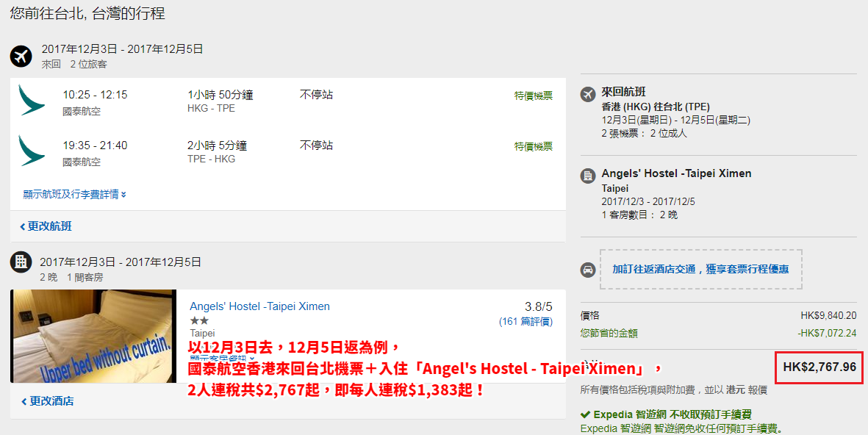Click the 2017/12/3 - 2017/12/5 stay dates

(x=648, y=201)
